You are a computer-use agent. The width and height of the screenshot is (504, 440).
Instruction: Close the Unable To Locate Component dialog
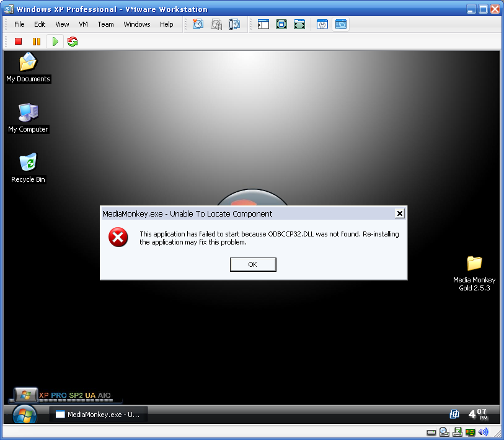pyautogui.click(x=399, y=213)
